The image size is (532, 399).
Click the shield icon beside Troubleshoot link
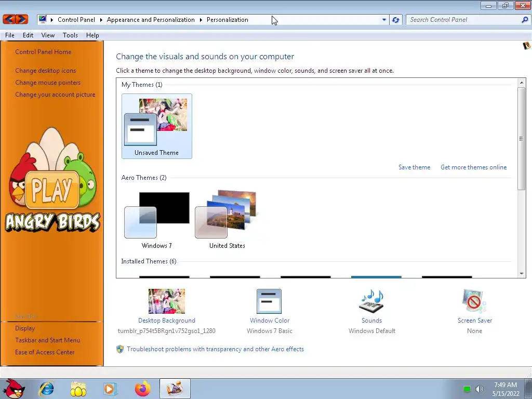coord(120,349)
